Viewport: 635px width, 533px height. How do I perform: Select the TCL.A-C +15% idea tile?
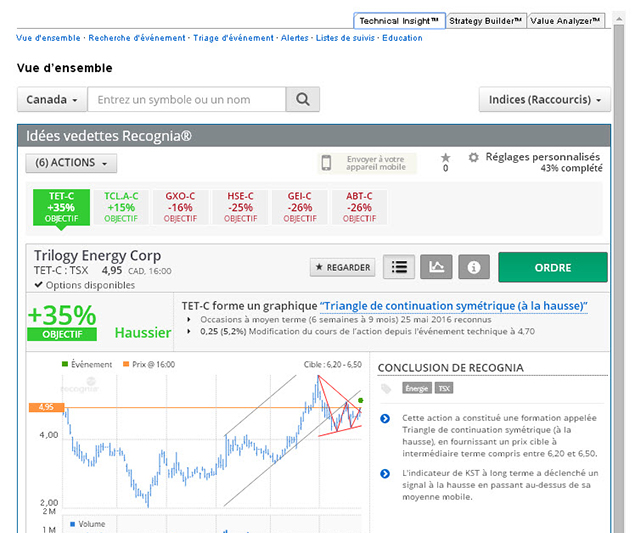[x=121, y=207]
